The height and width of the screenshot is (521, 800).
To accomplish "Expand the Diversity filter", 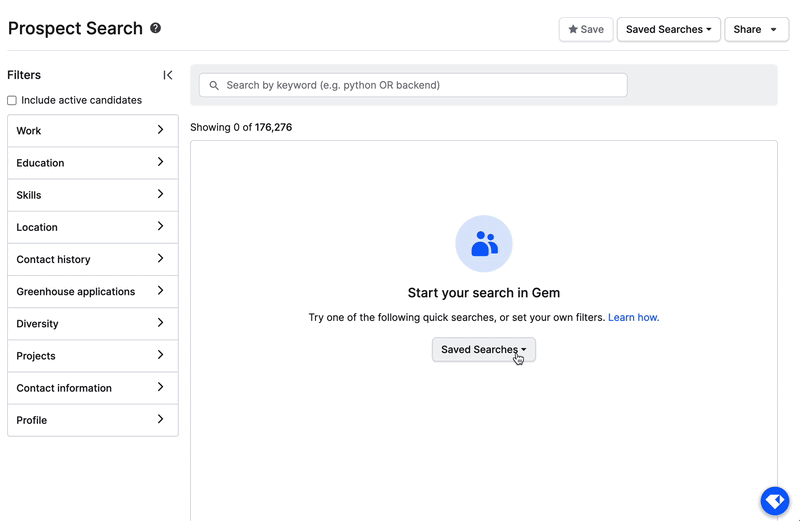I will tap(92, 324).
